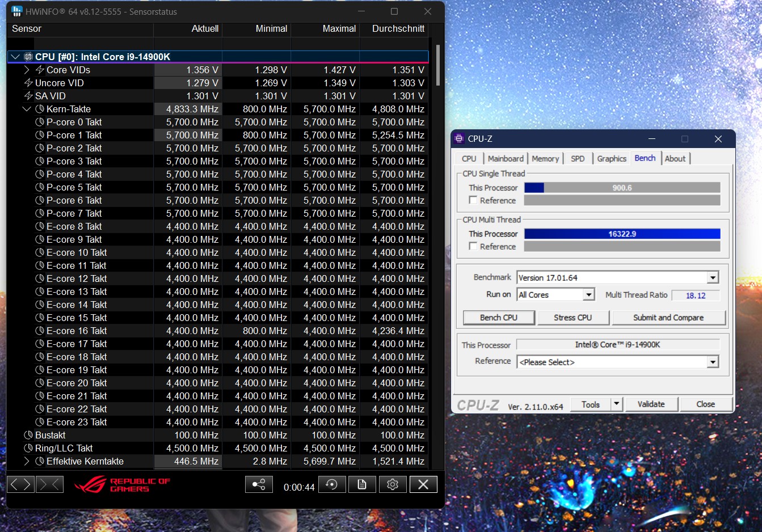762x532 pixels.
Task: Switch to the Graphics tab in CPU-Z
Action: 611,158
